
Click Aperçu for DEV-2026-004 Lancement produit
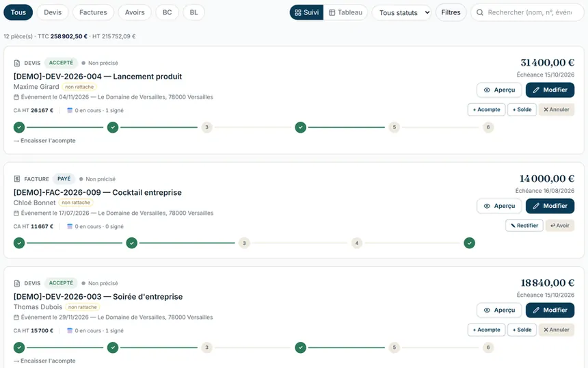(x=499, y=90)
